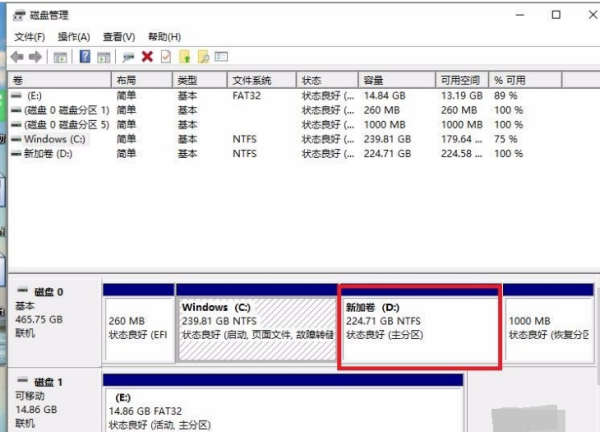Click the 13.19 GB free space cell
The image size is (600, 432).
462,96
